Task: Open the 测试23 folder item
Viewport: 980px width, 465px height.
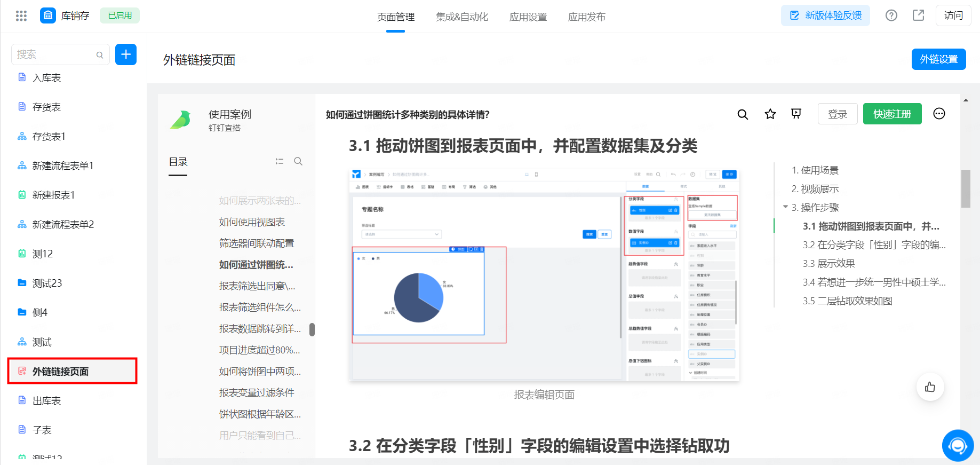Action: tap(47, 283)
